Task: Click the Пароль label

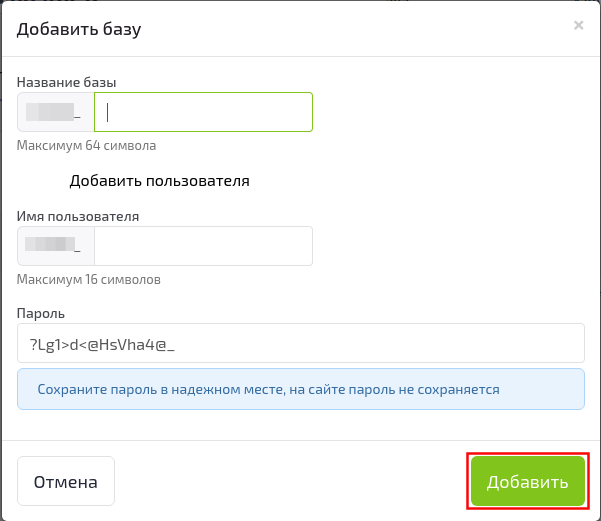Action: click(x=41, y=313)
